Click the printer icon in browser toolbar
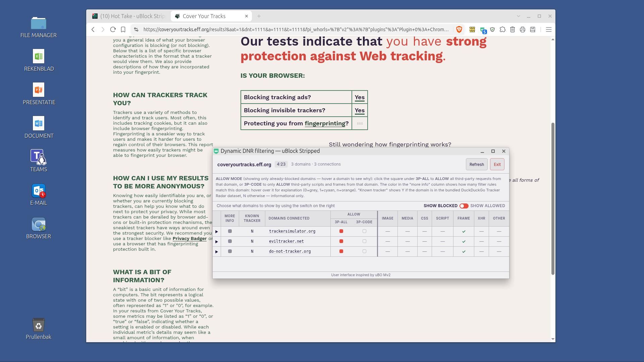 [x=523, y=29]
